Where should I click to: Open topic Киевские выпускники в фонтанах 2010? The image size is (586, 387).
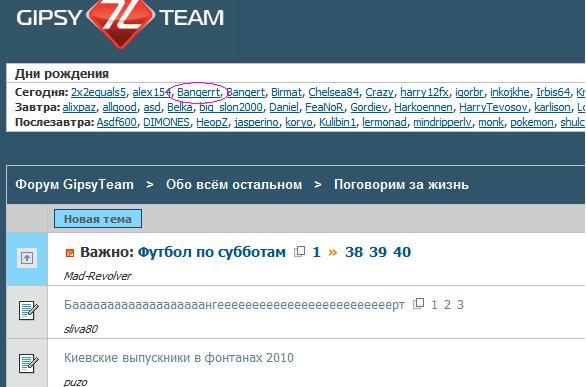pyautogui.click(x=179, y=358)
